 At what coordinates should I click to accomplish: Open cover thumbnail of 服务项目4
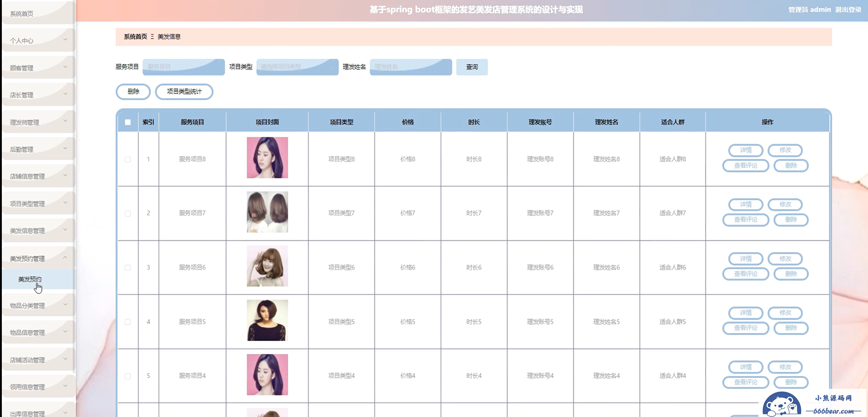tap(267, 374)
